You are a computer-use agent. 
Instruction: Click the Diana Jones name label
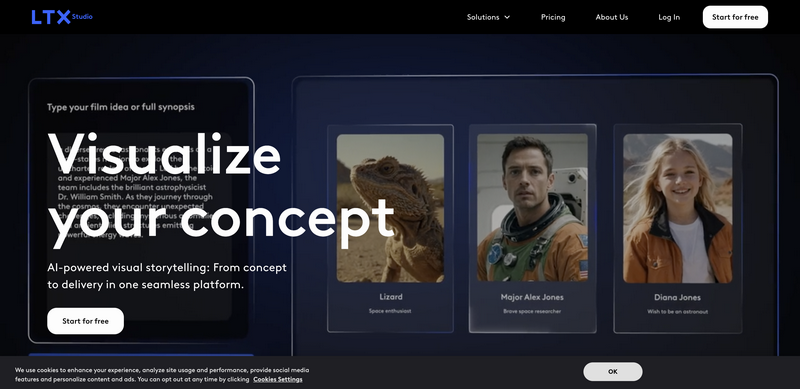point(678,297)
